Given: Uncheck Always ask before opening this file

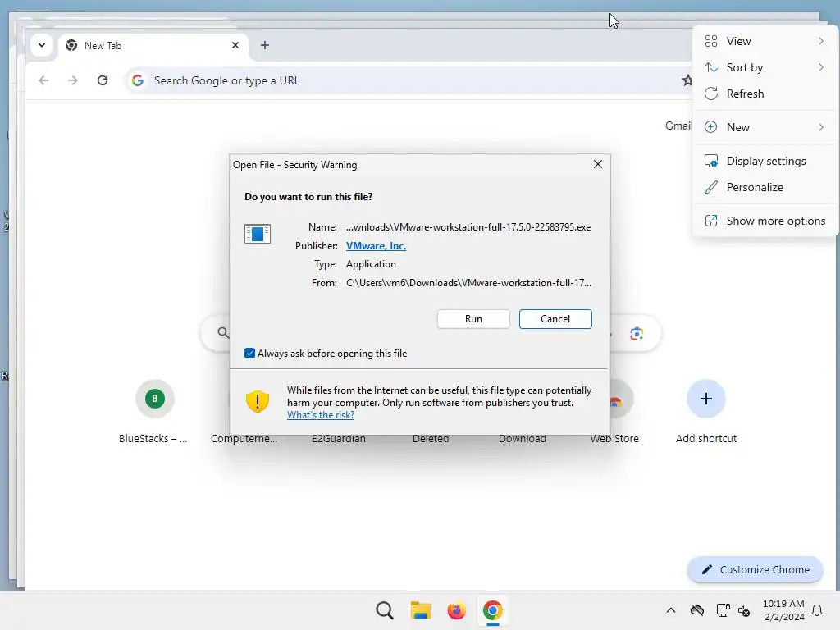Looking at the screenshot, I should [x=249, y=353].
